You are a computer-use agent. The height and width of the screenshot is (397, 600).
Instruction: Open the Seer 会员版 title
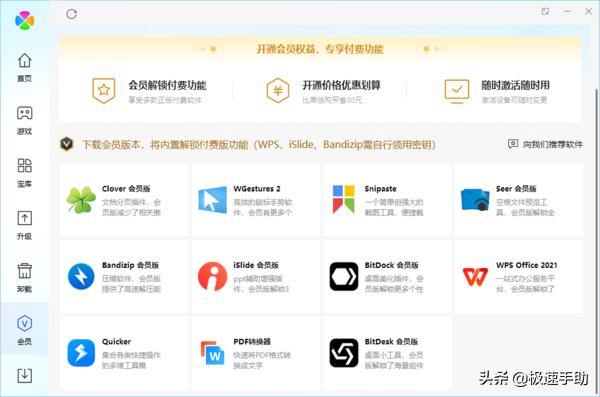tap(516, 189)
